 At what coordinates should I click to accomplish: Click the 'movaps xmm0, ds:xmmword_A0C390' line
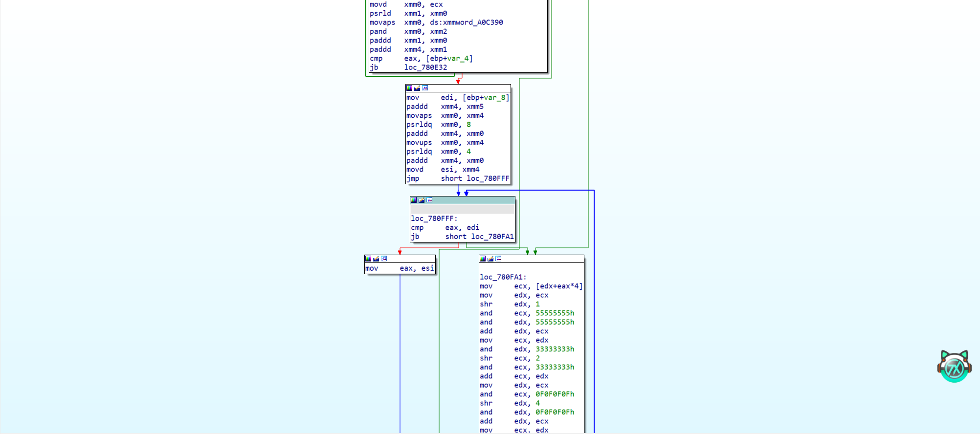436,22
